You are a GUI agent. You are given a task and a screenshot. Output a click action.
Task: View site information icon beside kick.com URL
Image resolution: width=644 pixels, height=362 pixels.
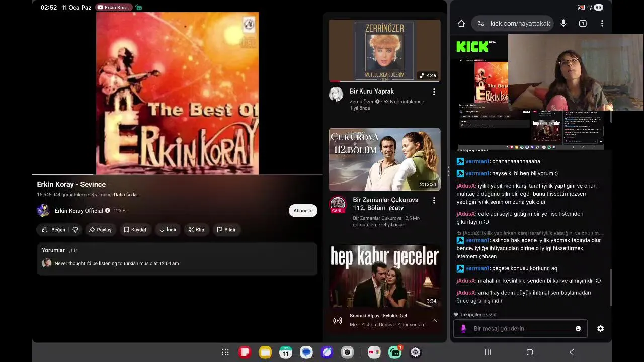[480, 23]
